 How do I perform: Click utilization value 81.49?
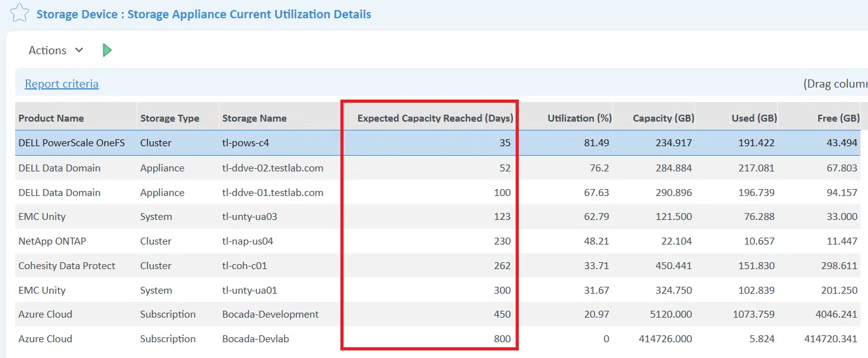596,143
